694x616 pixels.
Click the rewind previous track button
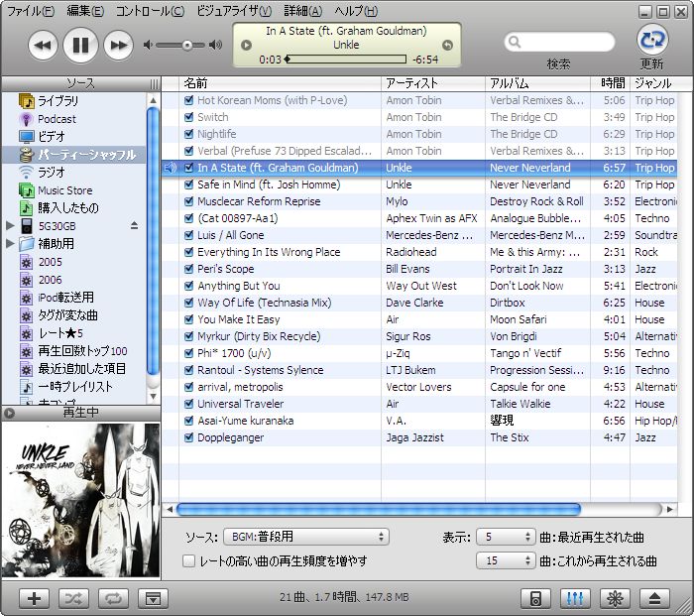(43, 45)
